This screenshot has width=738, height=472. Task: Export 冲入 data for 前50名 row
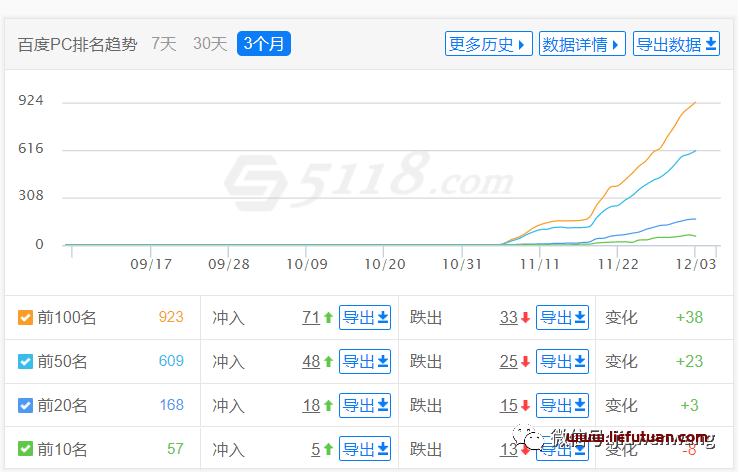pos(365,361)
